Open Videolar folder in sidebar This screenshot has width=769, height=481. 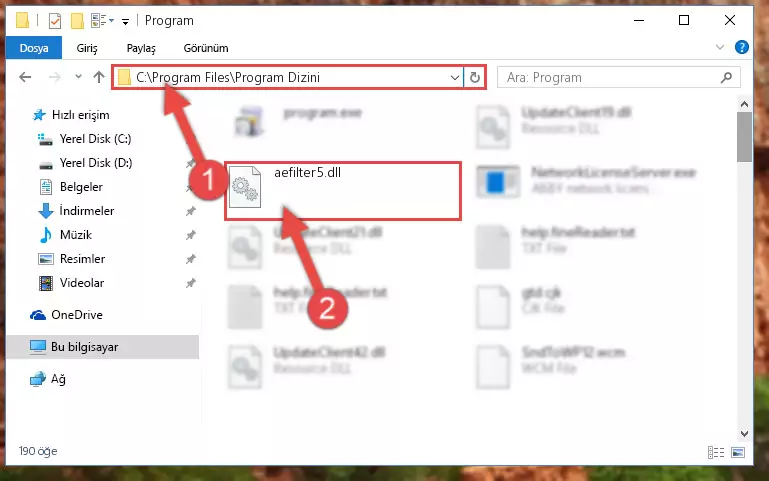tap(72, 283)
